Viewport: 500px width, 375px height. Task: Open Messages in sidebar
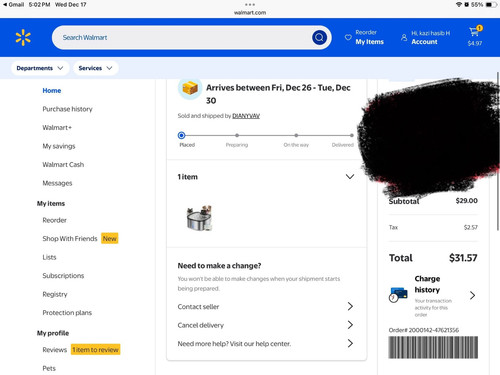tap(57, 183)
